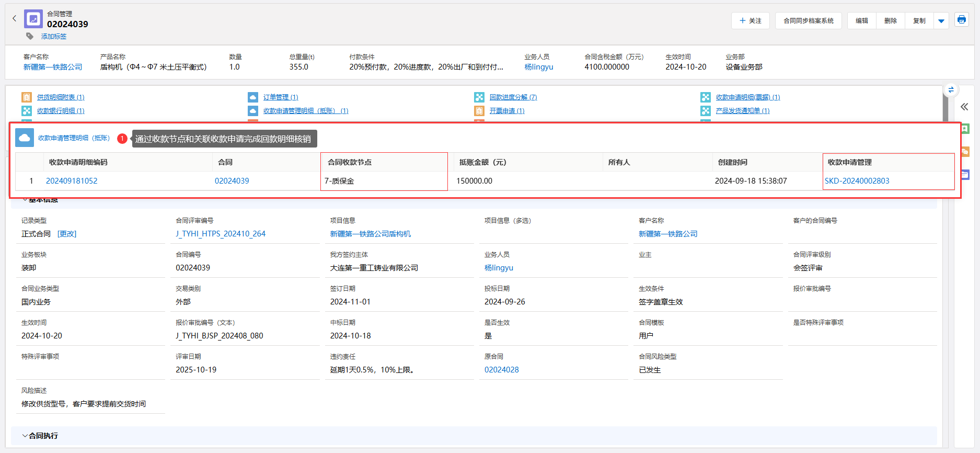The height and width of the screenshot is (453, 980).
Task: Open the 收款银行明细 (1) related list
Action: [60, 111]
